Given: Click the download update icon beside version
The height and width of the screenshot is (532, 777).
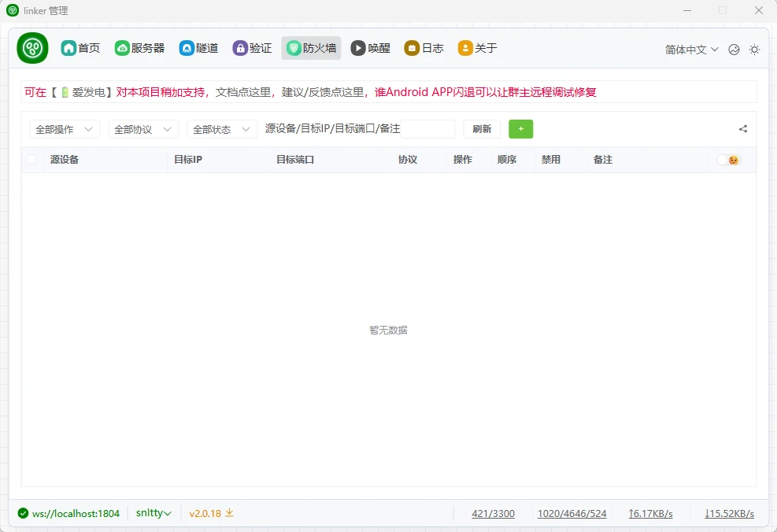Looking at the screenshot, I should 229,512.
